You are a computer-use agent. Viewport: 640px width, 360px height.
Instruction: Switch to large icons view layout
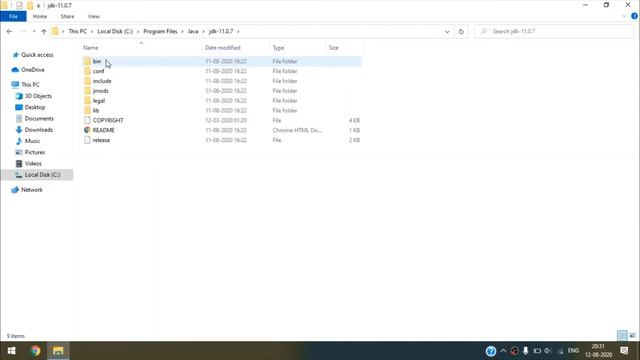(x=632, y=336)
